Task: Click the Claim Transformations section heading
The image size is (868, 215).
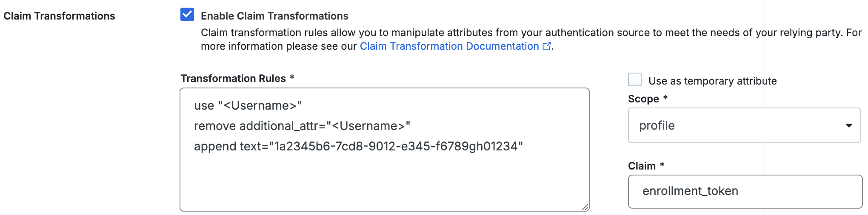Action: pos(59,16)
